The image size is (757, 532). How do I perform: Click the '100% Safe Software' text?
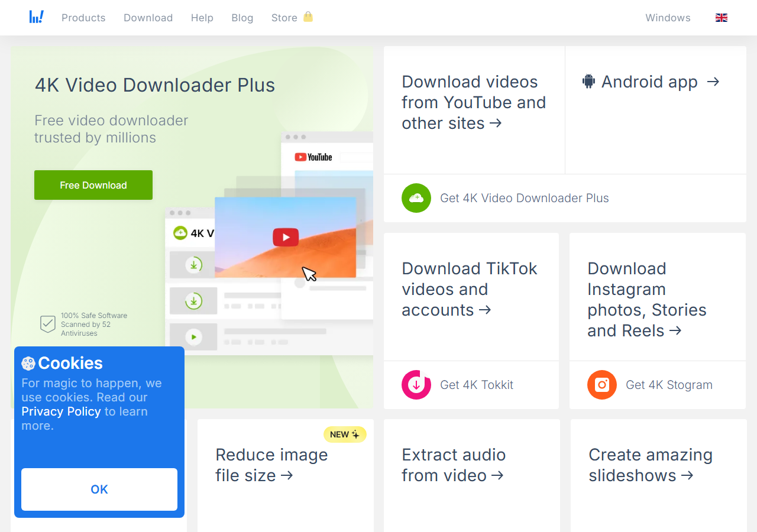94,316
